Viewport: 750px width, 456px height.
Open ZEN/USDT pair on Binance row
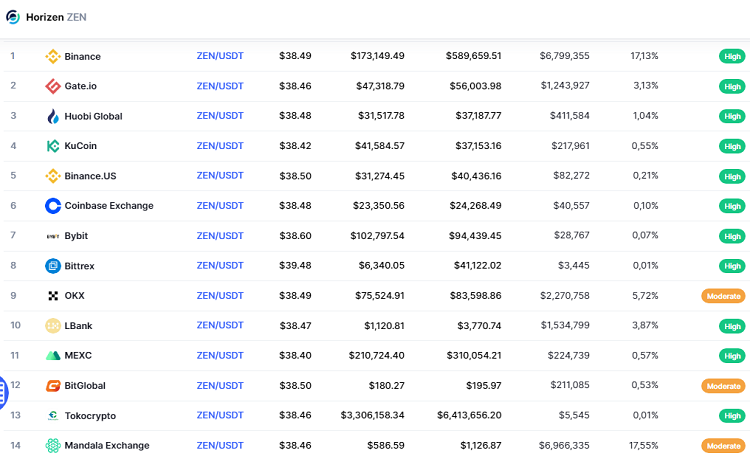coord(220,56)
